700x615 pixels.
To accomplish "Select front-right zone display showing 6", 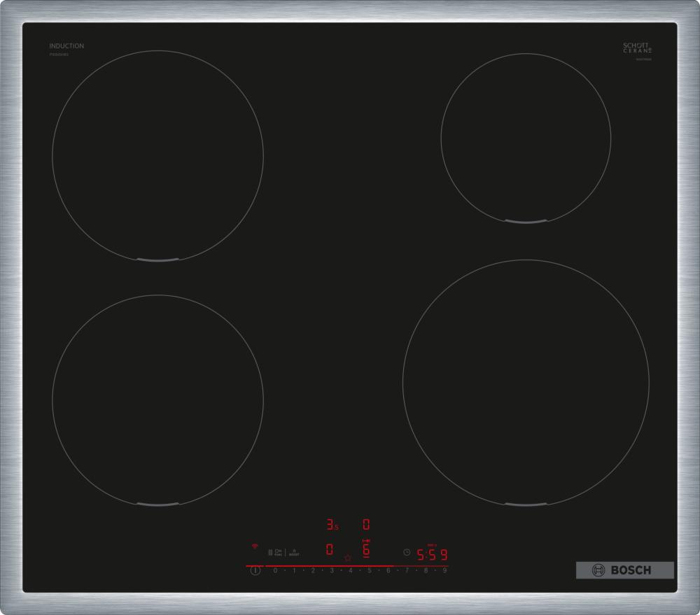I will pos(365,549).
